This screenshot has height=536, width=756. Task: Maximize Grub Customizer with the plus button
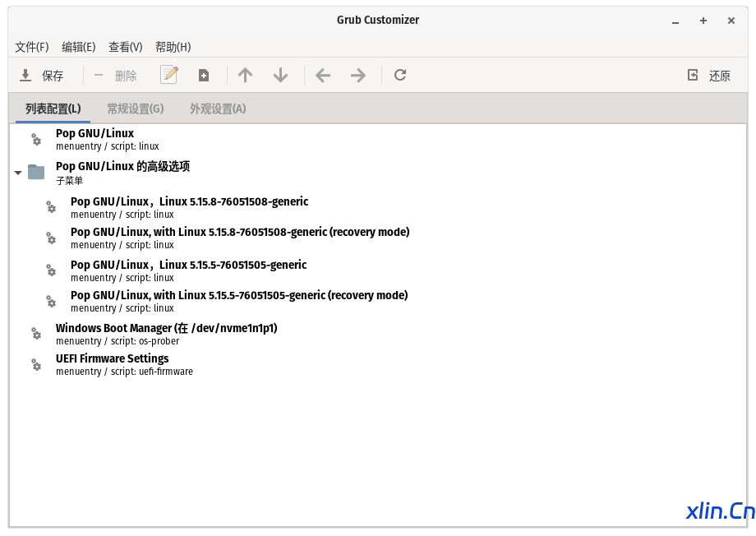coord(703,21)
